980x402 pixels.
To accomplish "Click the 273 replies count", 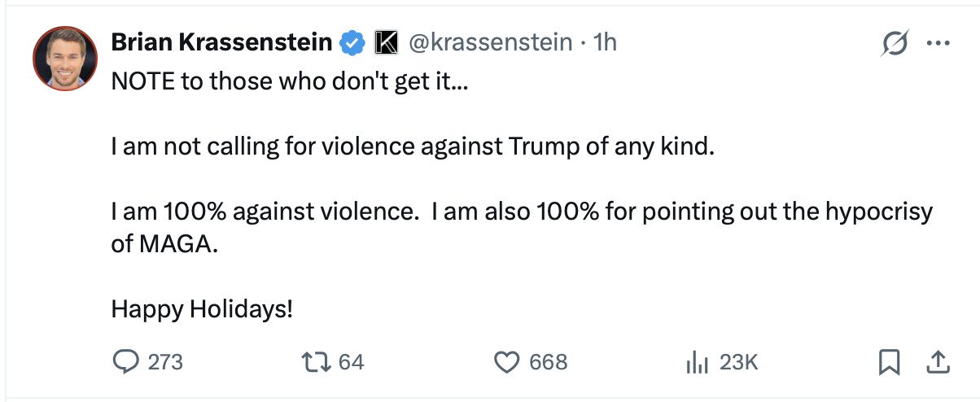I will pos(165,362).
